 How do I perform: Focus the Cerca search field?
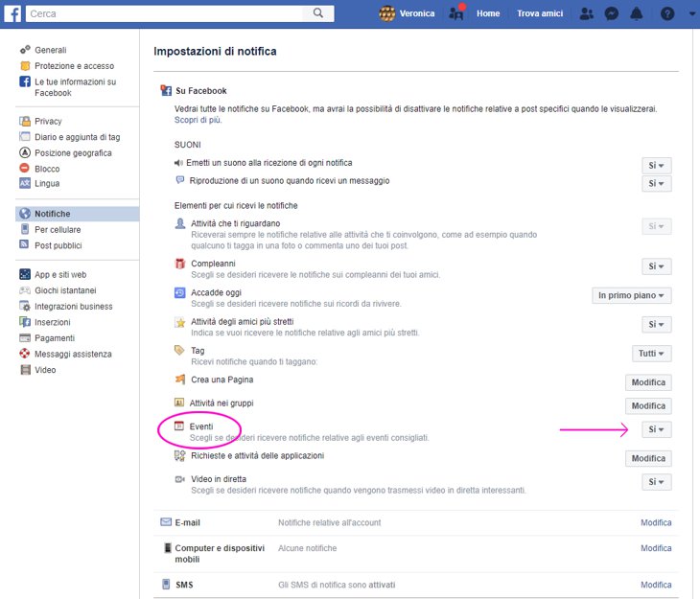[164, 13]
